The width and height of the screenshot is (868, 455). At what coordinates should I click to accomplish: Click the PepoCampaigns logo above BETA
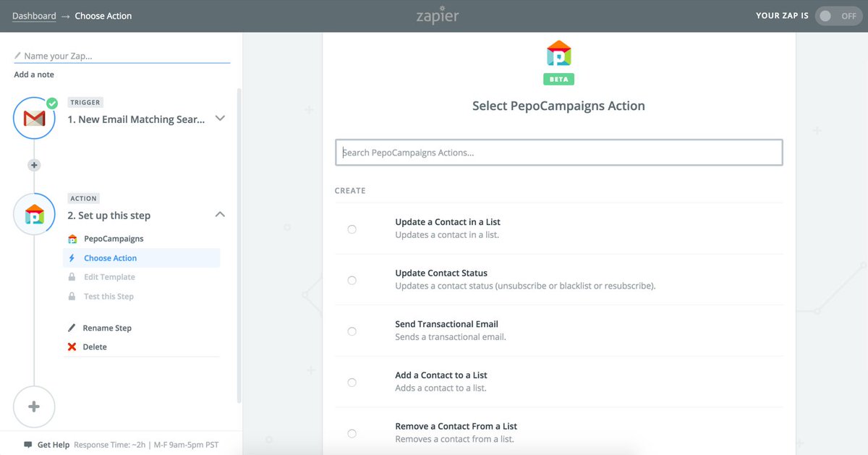pos(558,54)
